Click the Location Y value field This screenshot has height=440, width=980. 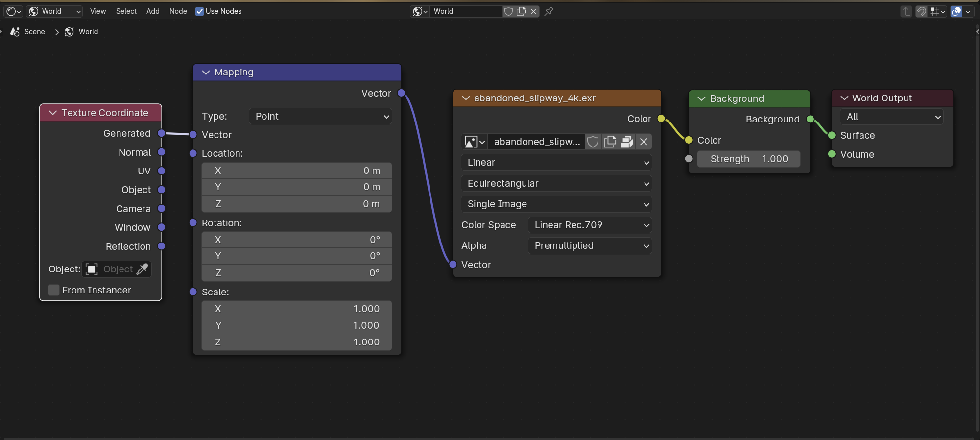coord(297,187)
